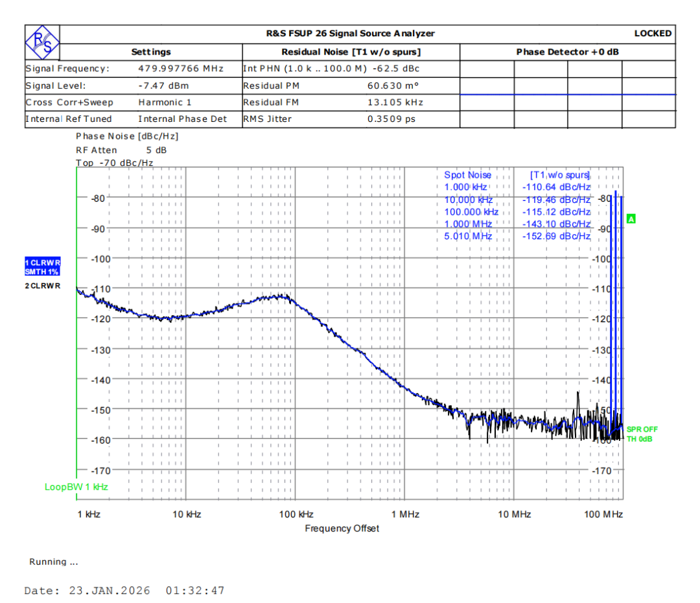Click the 100.000 kHz spot noise frequency
This screenshot has height=603, width=700.
(471, 212)
